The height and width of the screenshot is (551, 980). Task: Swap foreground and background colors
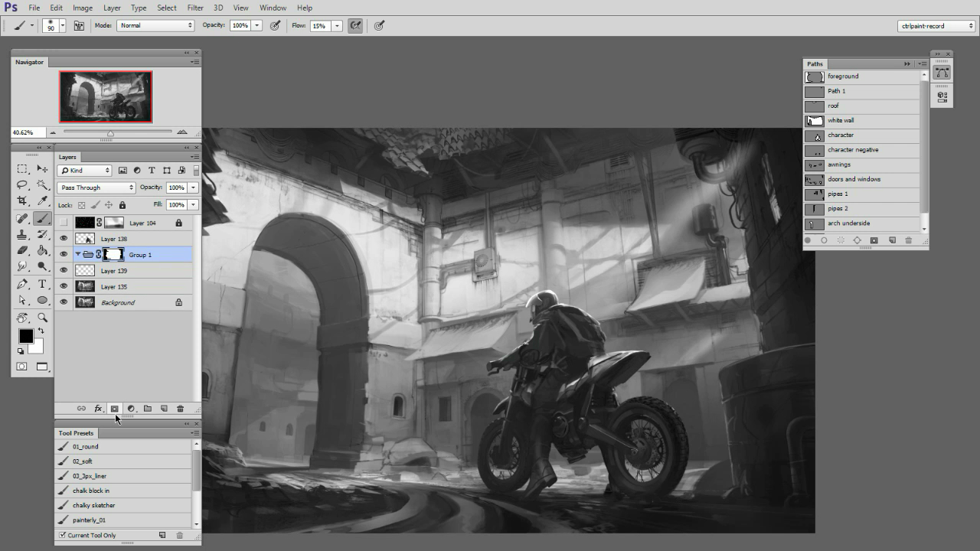[41, 331]
